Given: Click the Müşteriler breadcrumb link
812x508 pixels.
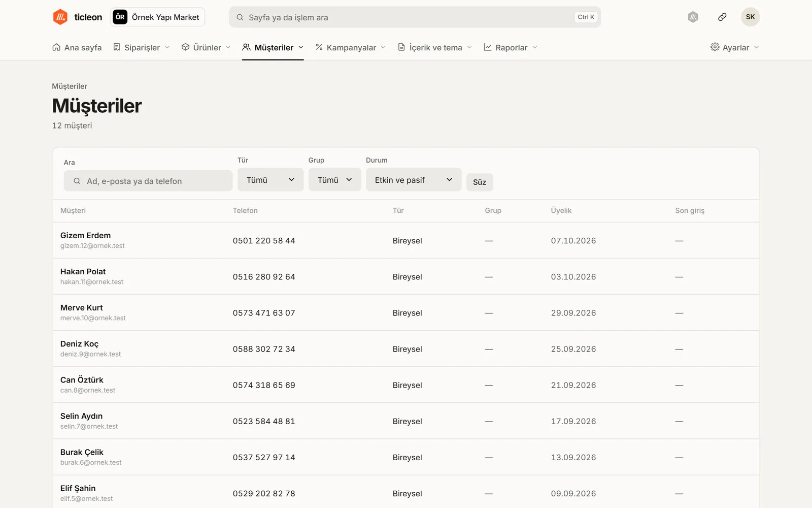Looking at the screenshot, I should [70, 86].
